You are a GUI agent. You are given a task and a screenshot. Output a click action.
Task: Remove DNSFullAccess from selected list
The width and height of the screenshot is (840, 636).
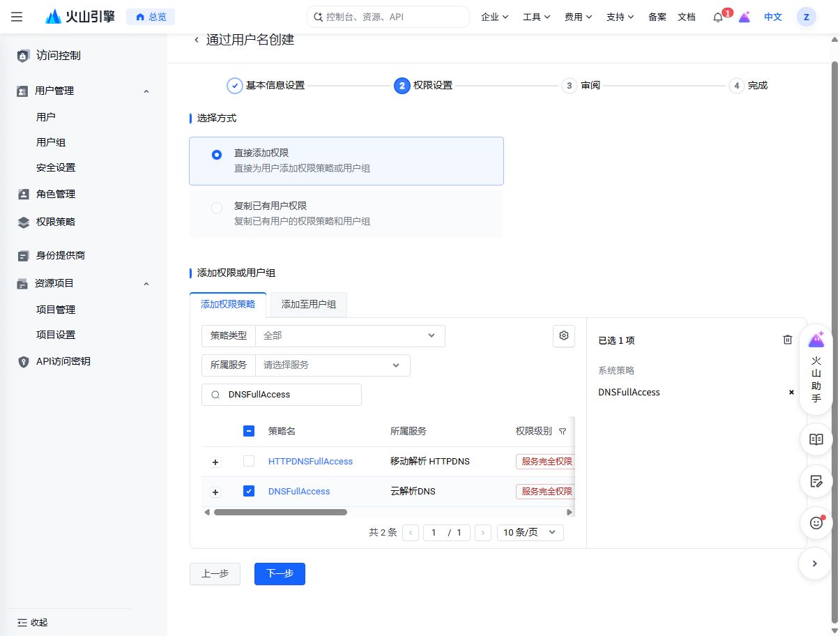pos(791,392)
